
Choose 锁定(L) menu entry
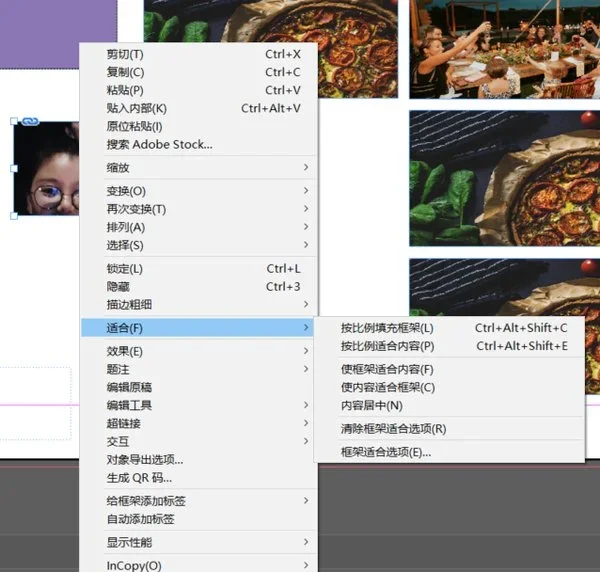(x=198, y=269)
